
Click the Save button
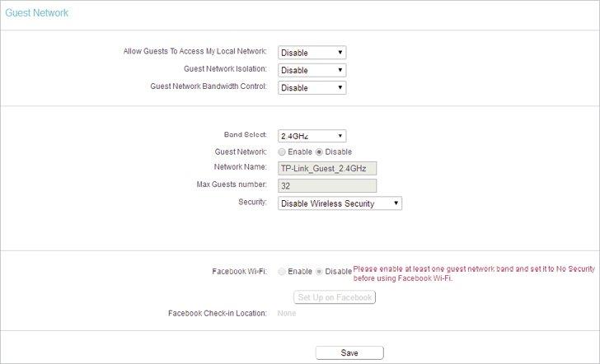point(349,353)
